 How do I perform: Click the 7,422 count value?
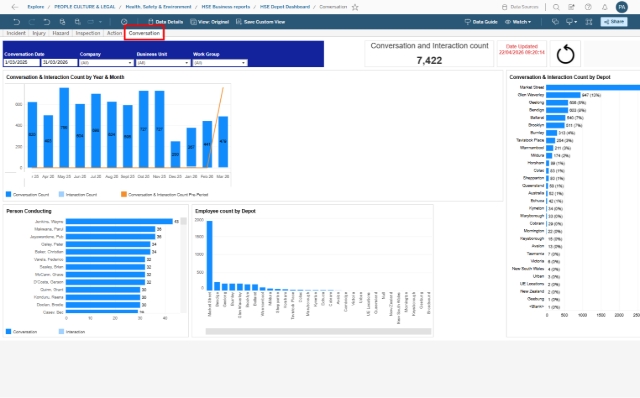pyautogui.click(x=429, y=61)
